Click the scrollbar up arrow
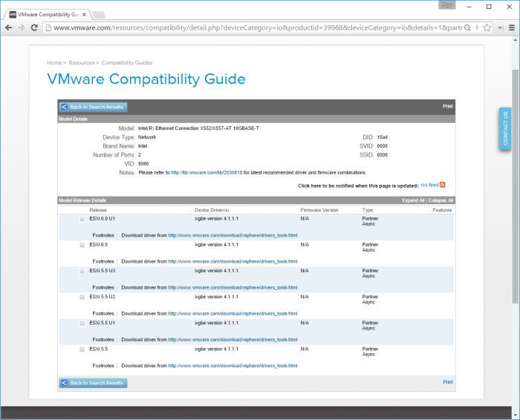520x420 pixels. [515, 39]
